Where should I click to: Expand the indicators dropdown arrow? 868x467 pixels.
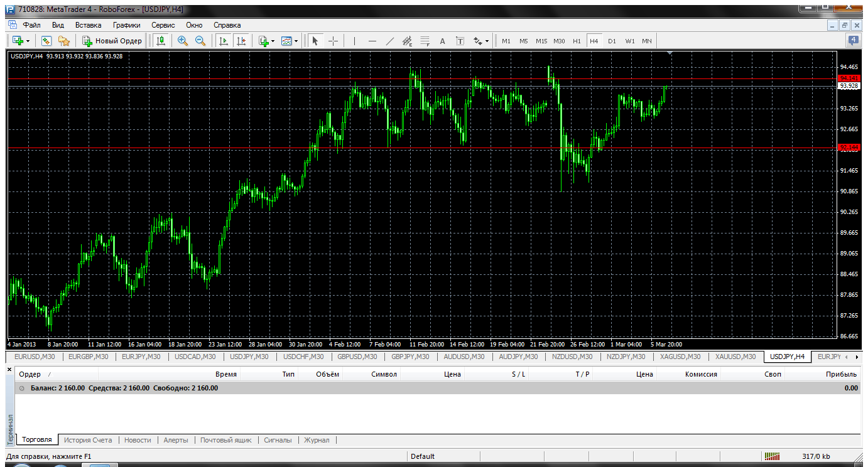(x=273, y=41)
